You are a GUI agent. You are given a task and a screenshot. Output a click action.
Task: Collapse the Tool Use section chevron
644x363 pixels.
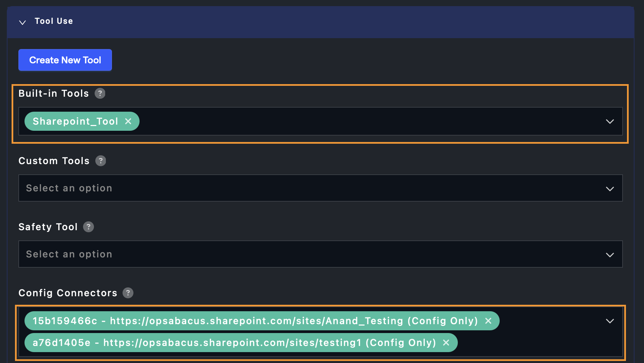pos(22,22)
